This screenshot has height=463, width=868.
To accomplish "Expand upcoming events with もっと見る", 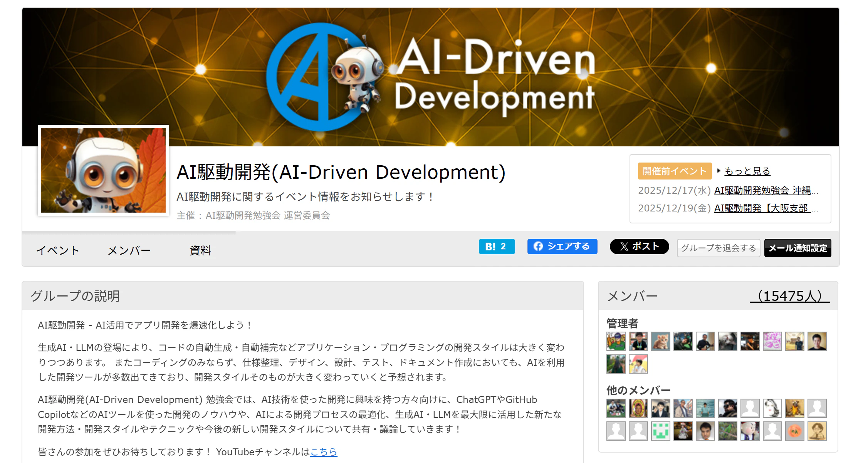I will [747, 171].
